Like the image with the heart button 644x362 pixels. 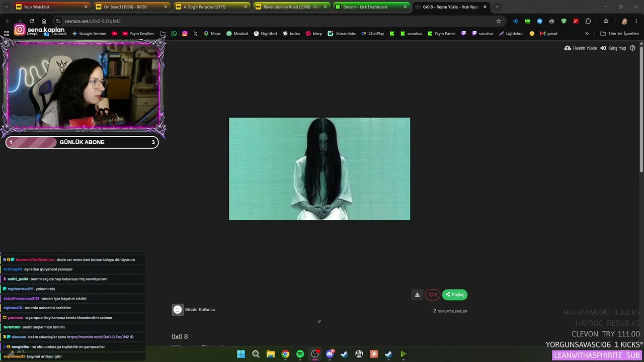tap(433, 295)
